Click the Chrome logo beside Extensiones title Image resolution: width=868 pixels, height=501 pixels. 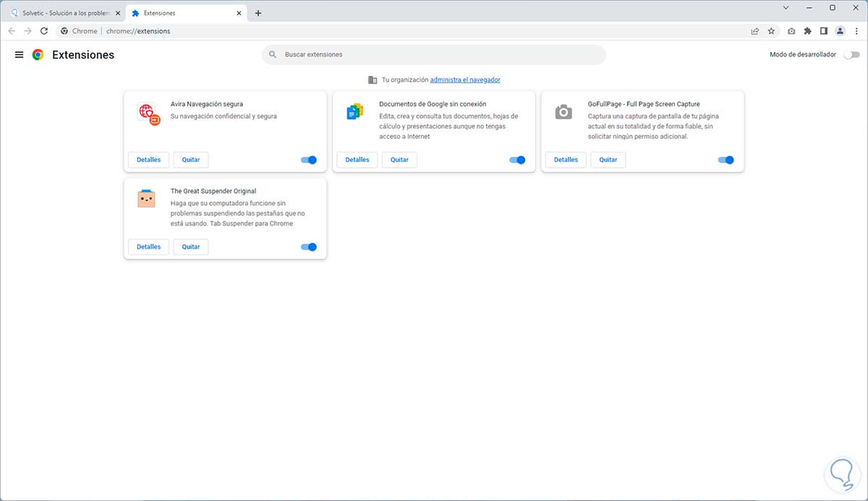click(x=38, y=55)
